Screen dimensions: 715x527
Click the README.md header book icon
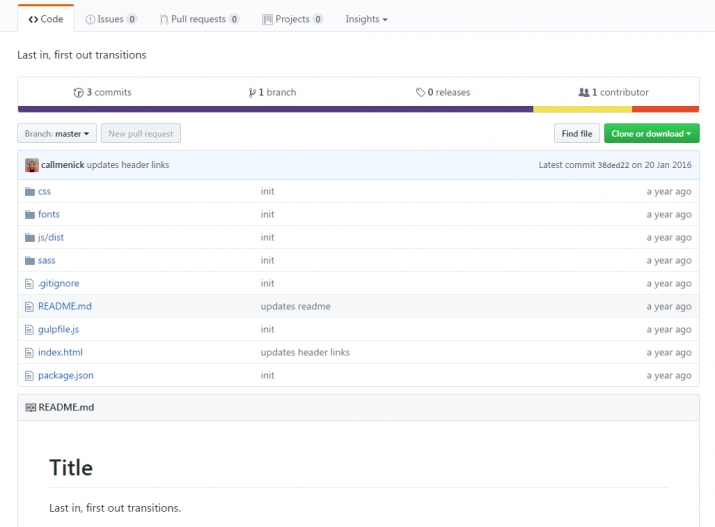point(31,408)
